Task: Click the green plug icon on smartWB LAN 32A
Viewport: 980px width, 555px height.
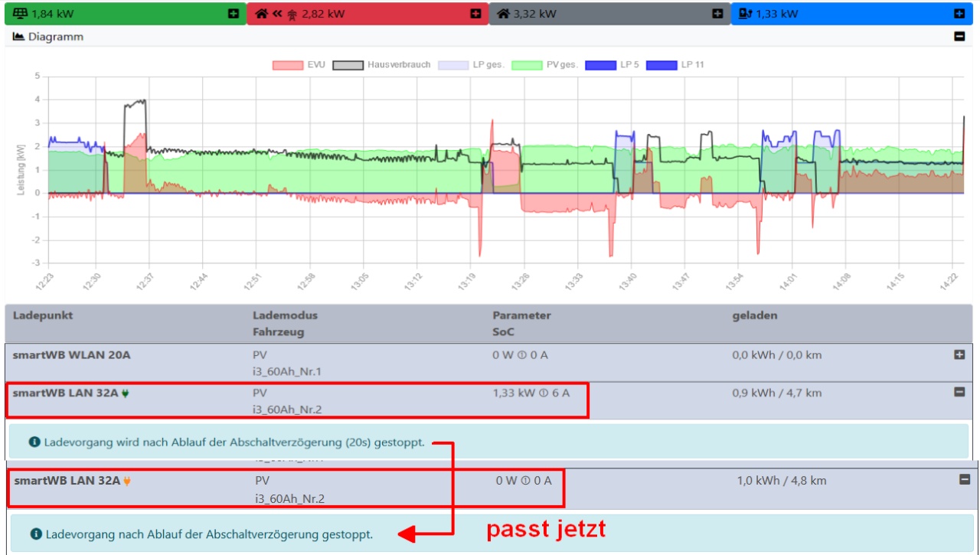Action: [126, 393]
